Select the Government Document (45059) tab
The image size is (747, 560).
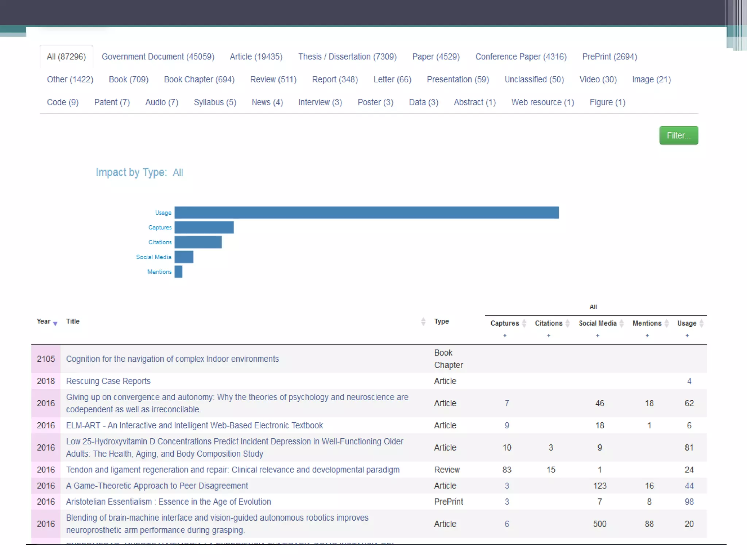(x=158, y=57)
